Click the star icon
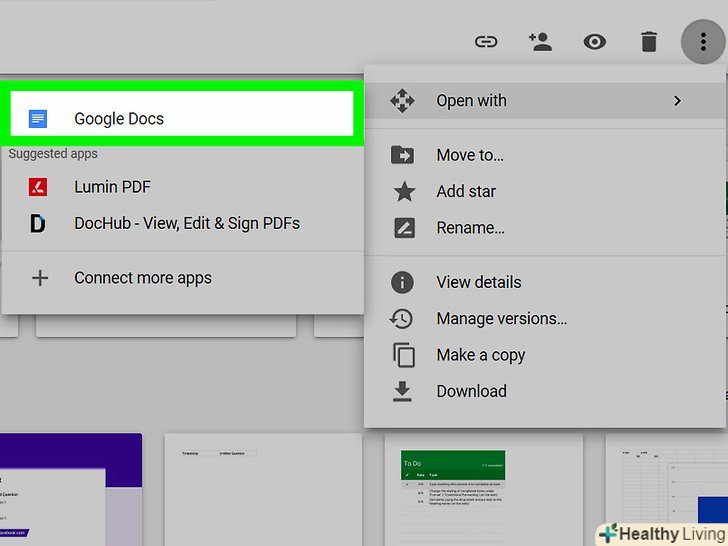This screenshot has width=728, height=546. 404,191
